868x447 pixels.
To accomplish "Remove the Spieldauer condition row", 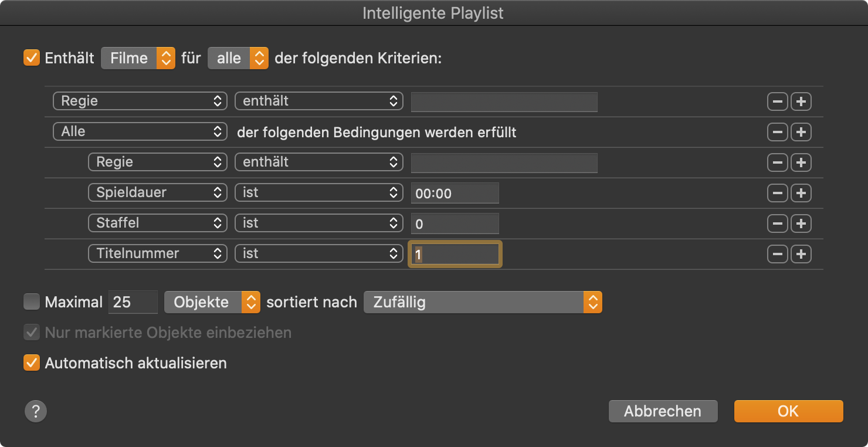I will pos(777,193).
